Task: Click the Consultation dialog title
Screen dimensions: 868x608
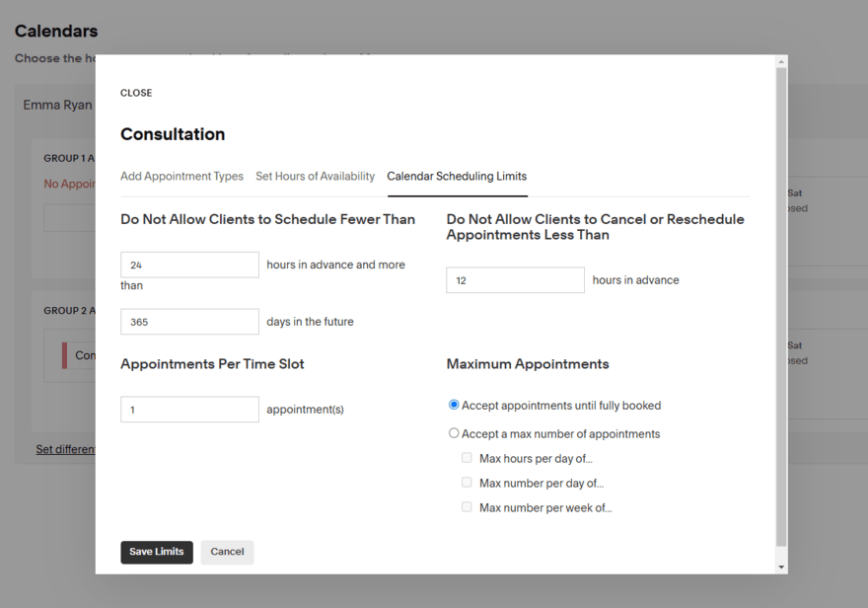Action: pyautogui.click(x=173, y=134)
